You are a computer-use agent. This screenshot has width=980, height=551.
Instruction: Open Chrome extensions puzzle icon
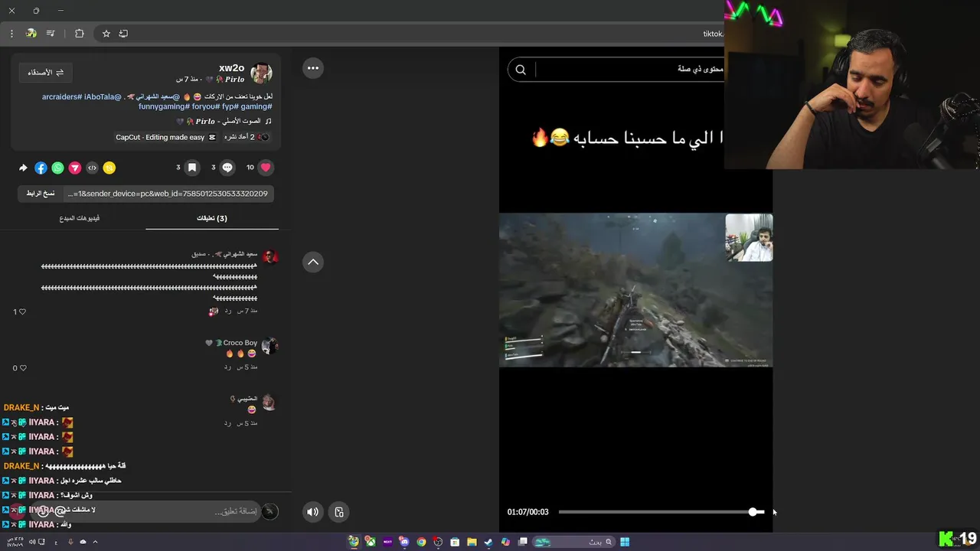click(79, 34)
